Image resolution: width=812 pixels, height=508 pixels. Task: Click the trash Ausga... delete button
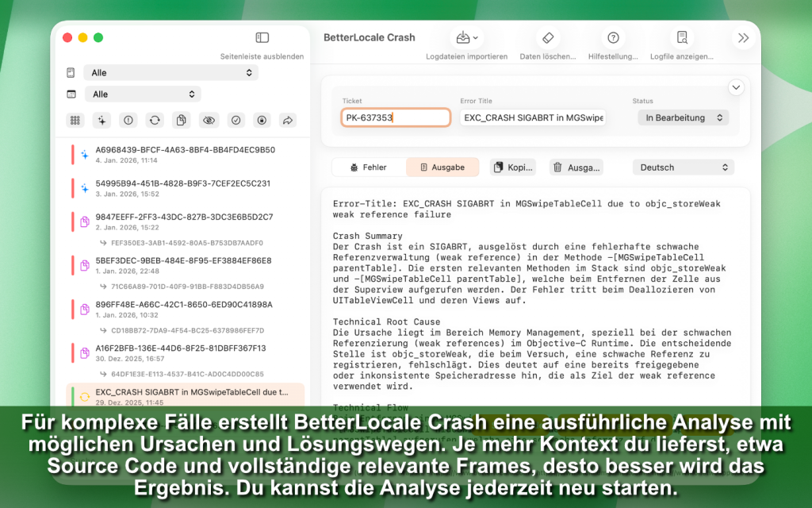[576, 167]
